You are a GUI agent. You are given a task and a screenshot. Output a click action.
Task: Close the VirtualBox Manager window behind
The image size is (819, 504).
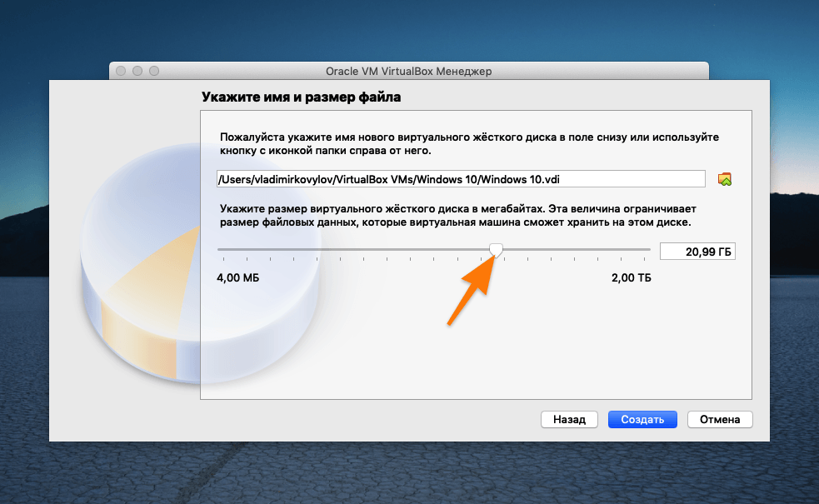point(121,71)
